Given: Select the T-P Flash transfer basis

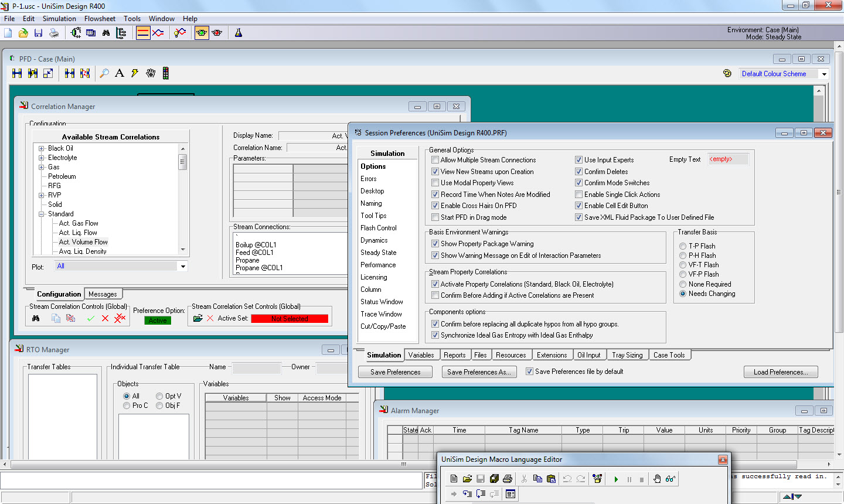Looking at the screenshot, I should coord(683,246).
